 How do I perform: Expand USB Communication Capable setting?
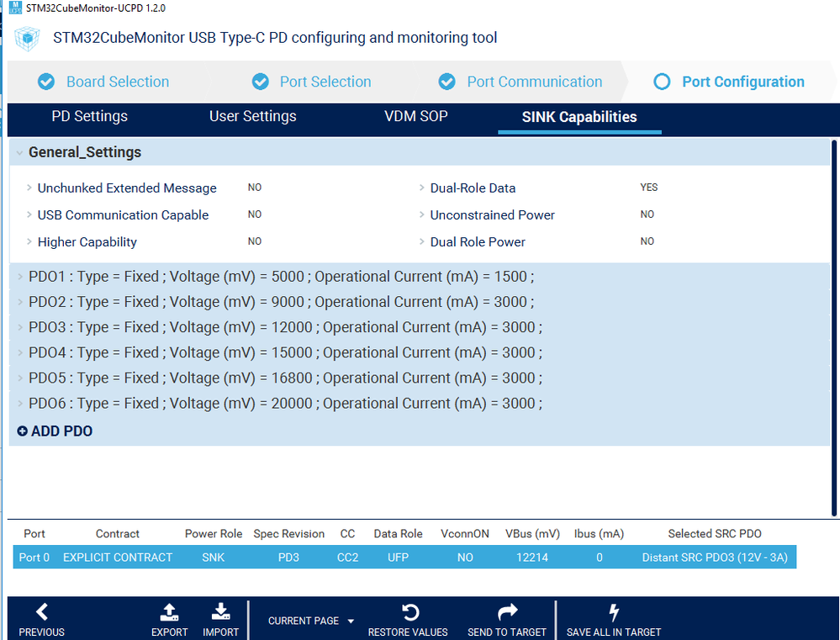pos(29,214)
